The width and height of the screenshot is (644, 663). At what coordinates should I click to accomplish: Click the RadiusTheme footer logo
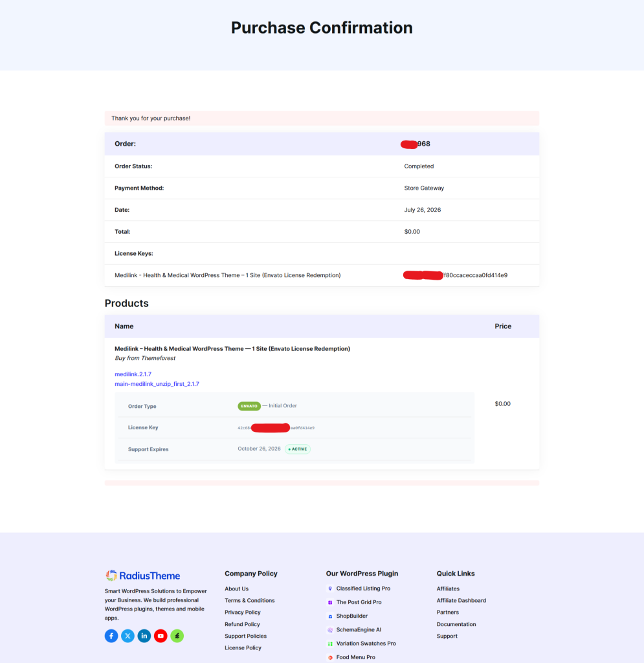pos(143,576)
